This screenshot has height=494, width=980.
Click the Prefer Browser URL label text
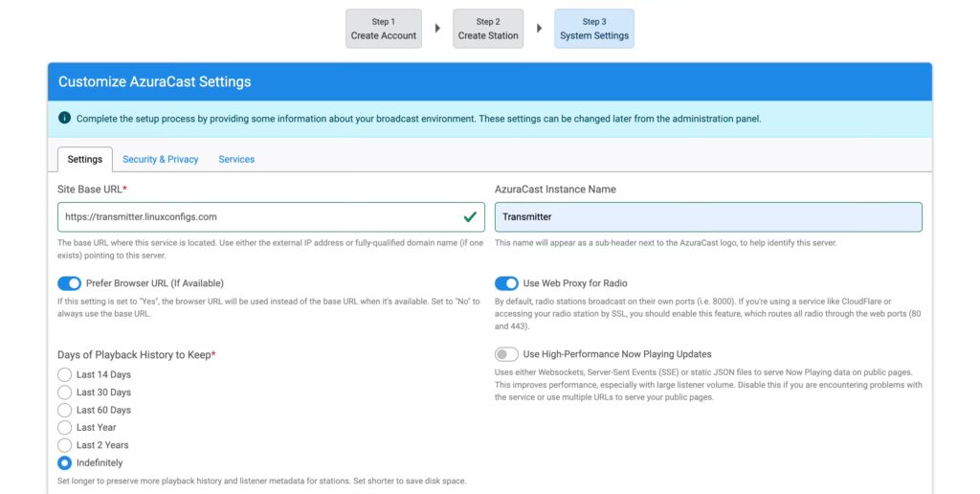point(155,283)
